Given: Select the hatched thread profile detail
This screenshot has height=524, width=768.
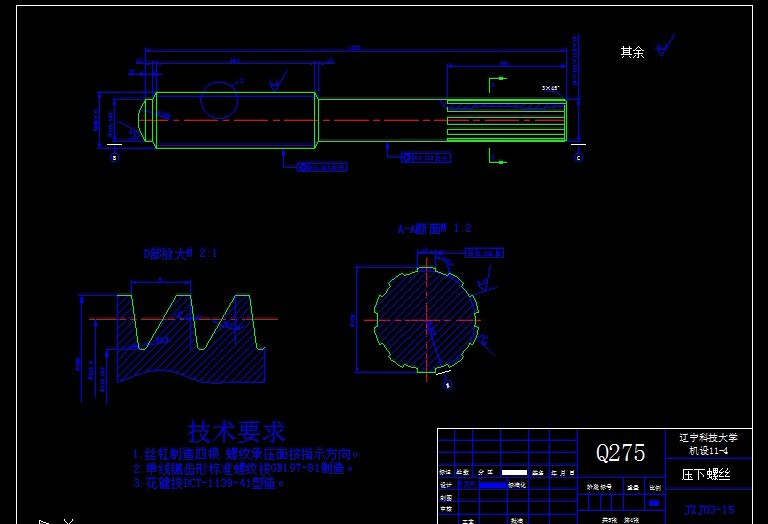Looking at the screenshot, I should (x=191, y=338).
